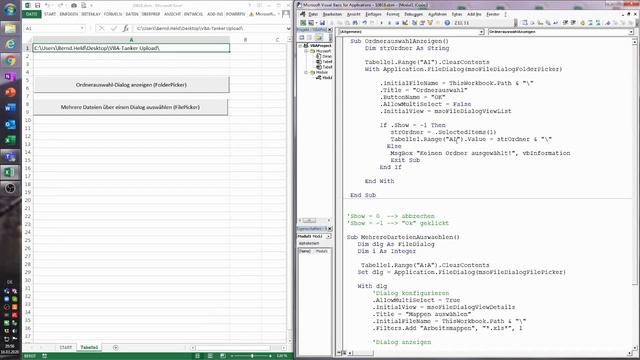Click the Properties Window icon in VBA toolbar
Image resolution: width=640 pixels, height=360 pixels.
coord(422,23)
